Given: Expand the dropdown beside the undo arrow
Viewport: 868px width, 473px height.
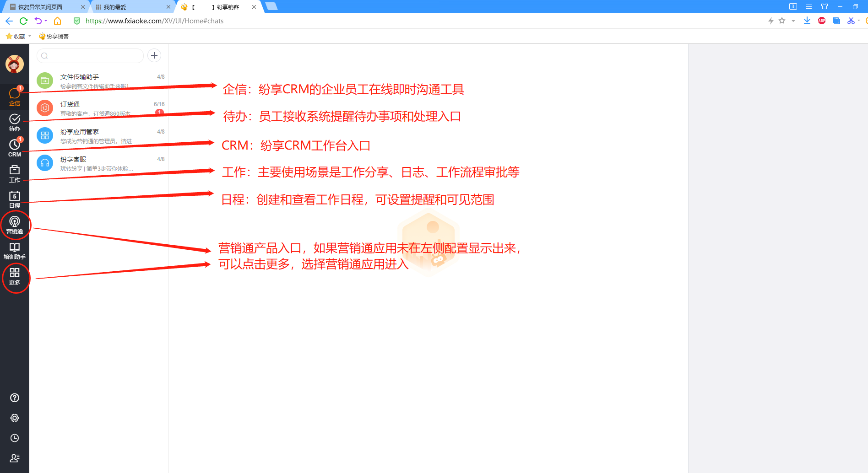Looking at the screenshot, I should 46,21.
